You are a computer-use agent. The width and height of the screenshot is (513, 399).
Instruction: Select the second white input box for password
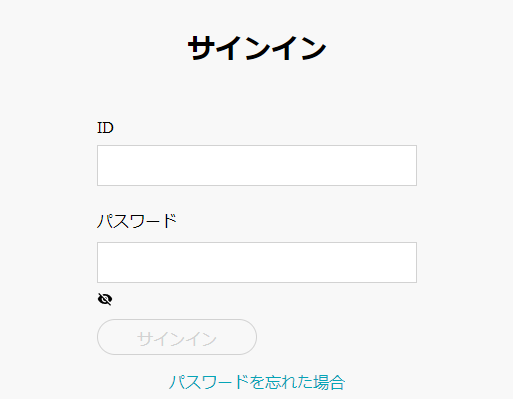[x=257, y=262]
